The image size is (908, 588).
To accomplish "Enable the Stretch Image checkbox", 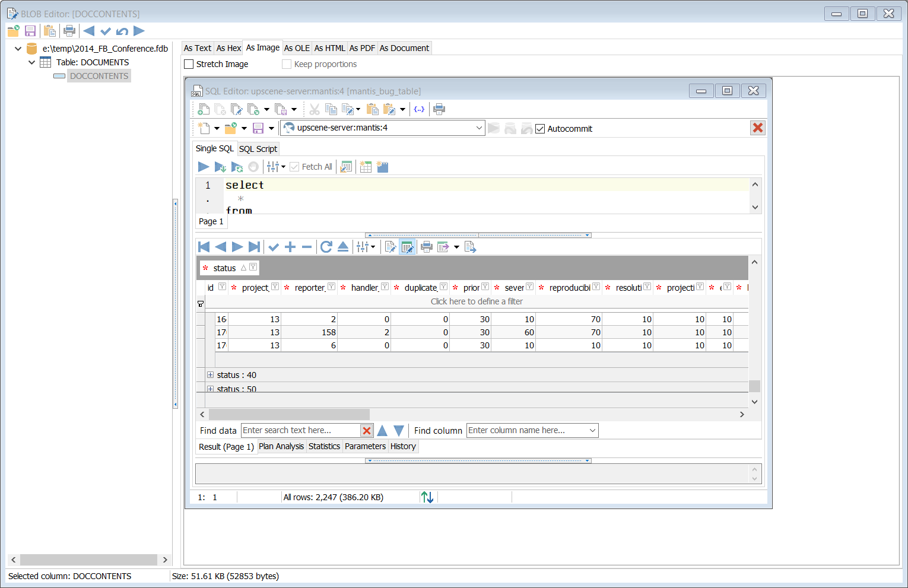I will [x=189, y=64].
